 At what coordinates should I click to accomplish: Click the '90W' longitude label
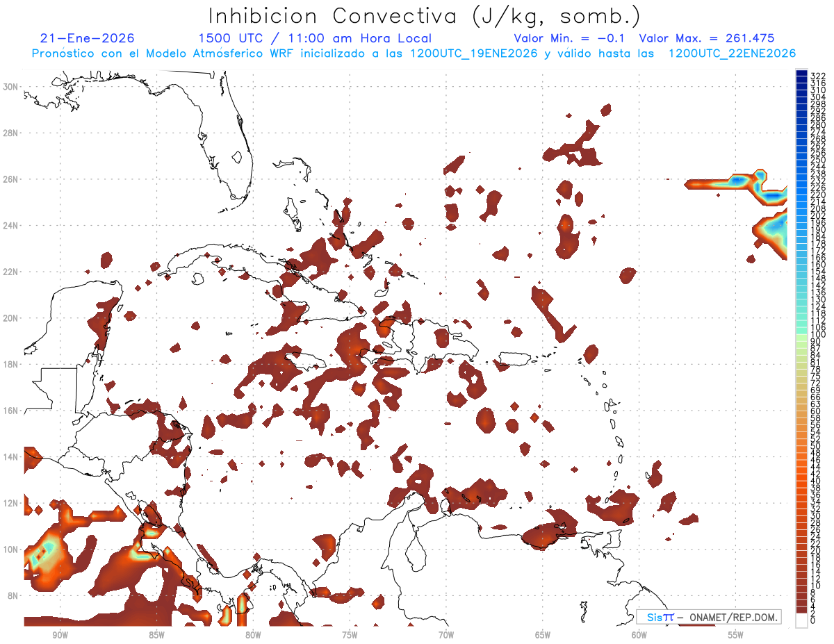point(60,635)
